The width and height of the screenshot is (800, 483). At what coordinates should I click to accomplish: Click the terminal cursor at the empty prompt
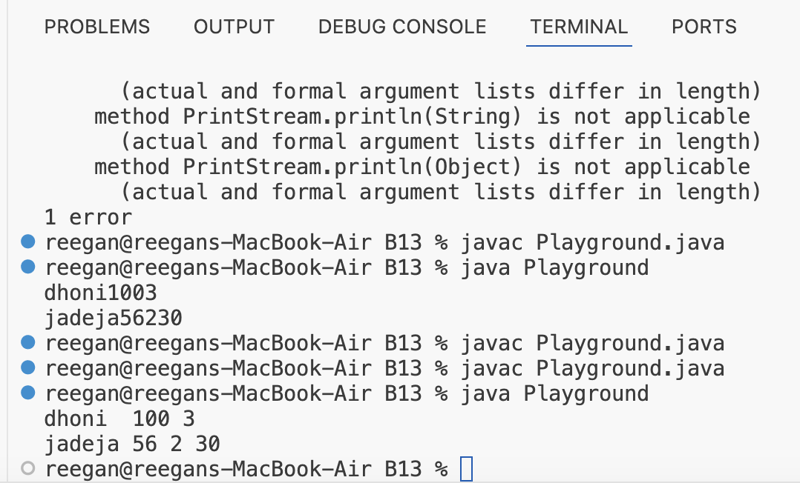tap(466, 468)
